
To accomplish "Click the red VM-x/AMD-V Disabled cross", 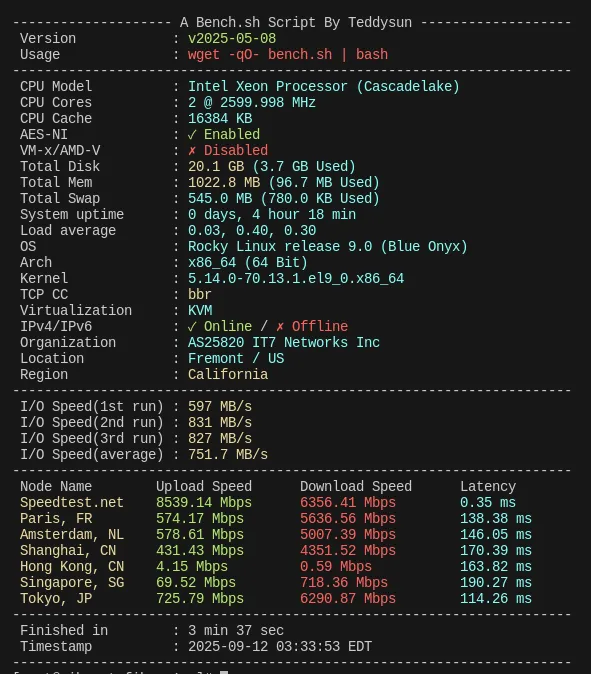I will coord(192,150).
